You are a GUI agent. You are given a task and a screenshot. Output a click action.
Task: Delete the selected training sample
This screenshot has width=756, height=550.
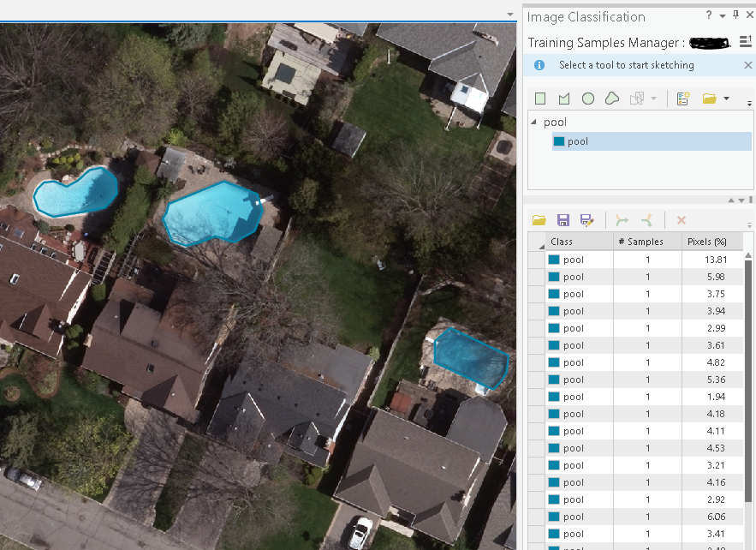681,219
